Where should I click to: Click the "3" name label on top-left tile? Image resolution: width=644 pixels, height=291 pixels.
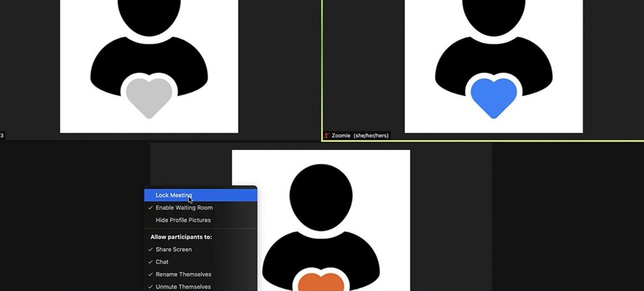[3, 136]
